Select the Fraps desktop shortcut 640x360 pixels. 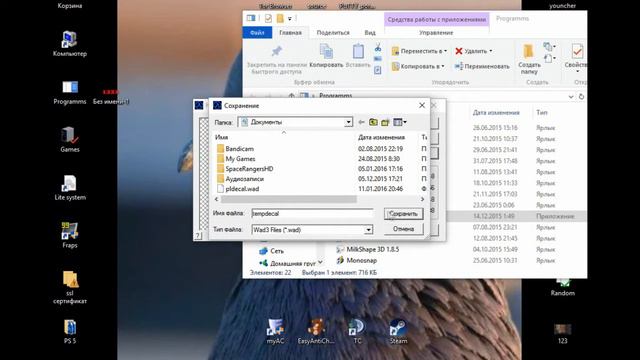(70, 236)
